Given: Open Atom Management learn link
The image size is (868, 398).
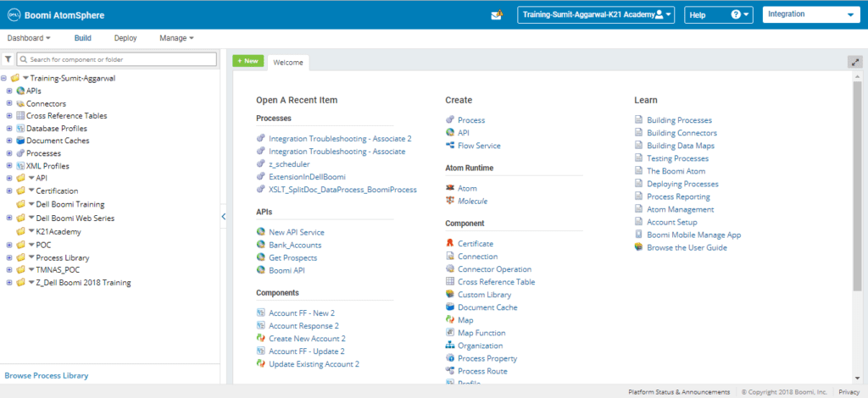Looking at the screenshot, I should (681, 209).
